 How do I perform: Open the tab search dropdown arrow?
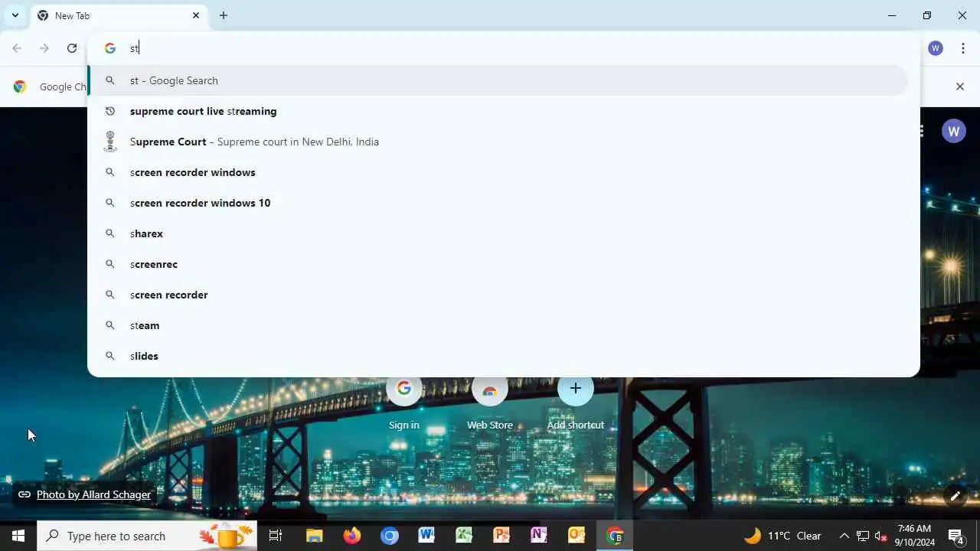point(15,15)
